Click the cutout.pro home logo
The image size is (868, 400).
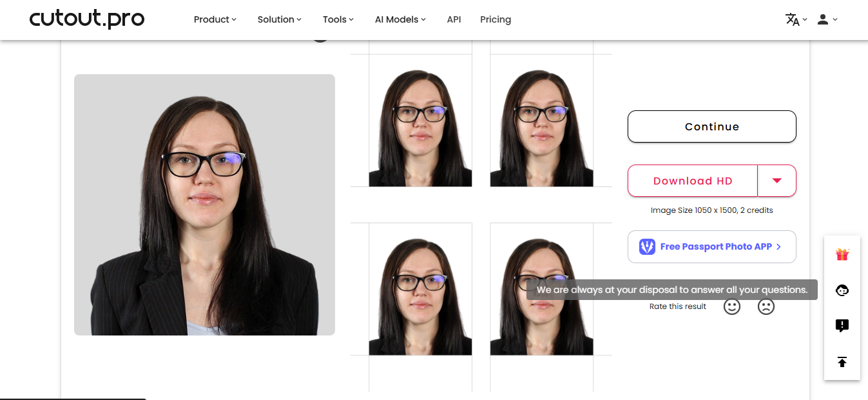click(87, 19)
